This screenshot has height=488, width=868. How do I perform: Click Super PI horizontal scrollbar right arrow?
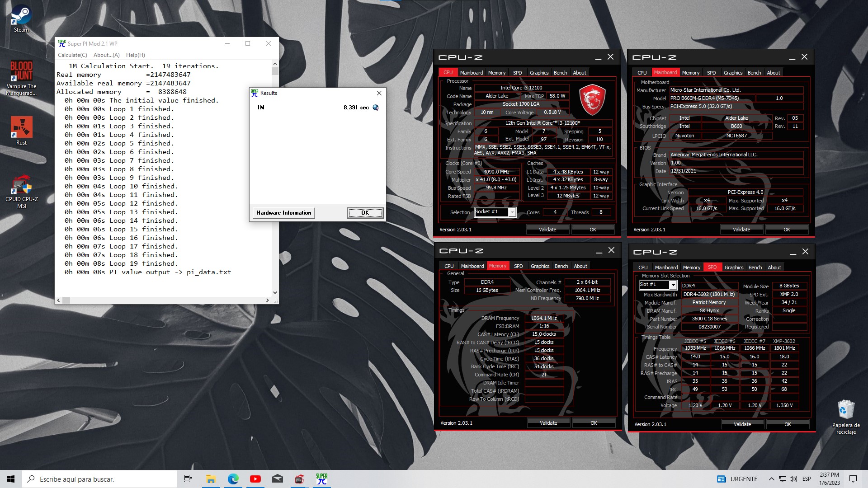(x=267, y=300)
